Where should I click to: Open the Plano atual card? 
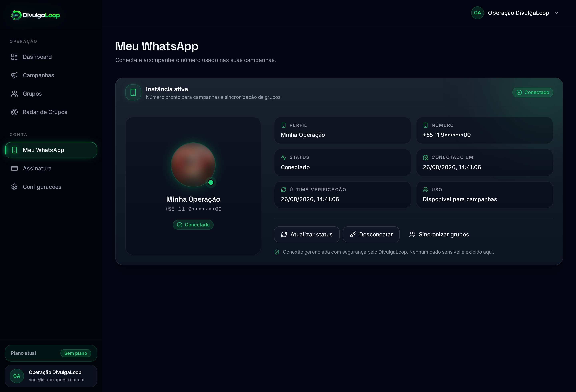click(x=51, y=353)
